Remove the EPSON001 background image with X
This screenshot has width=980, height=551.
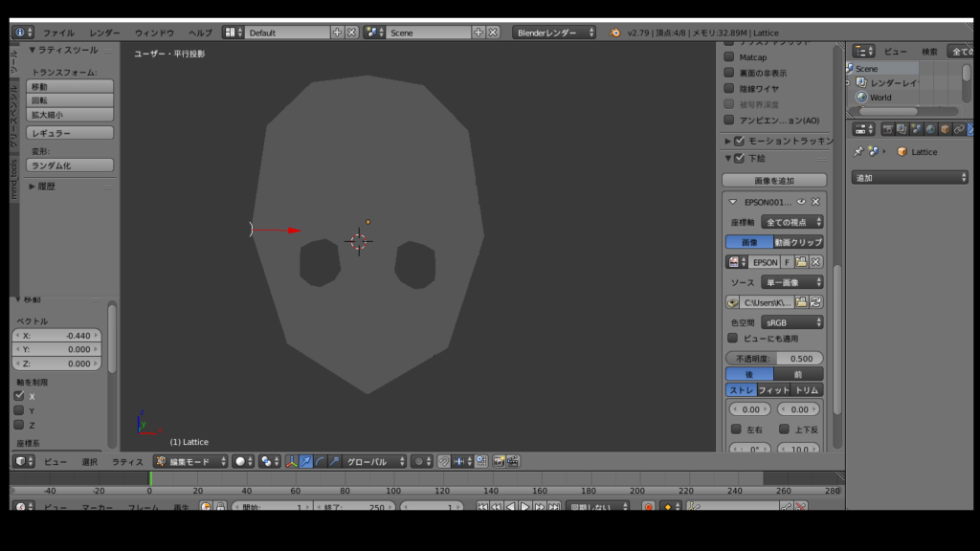pos(815,202)
